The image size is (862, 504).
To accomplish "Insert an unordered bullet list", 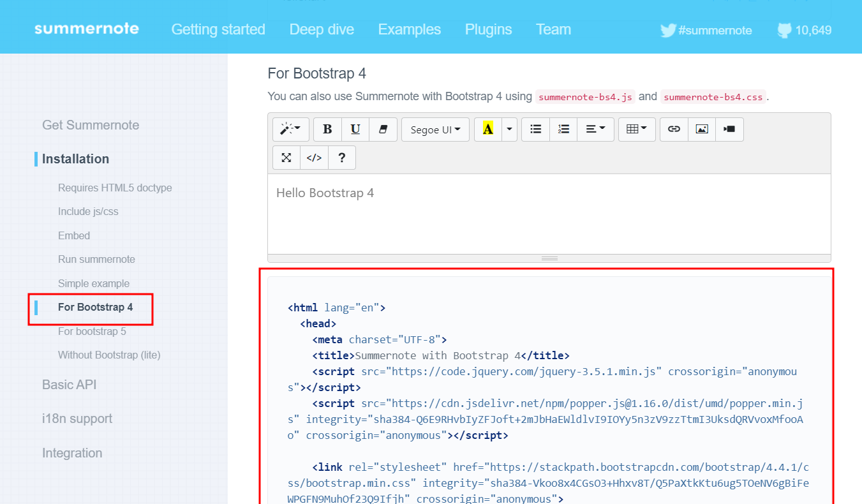I will pos(535,129).
